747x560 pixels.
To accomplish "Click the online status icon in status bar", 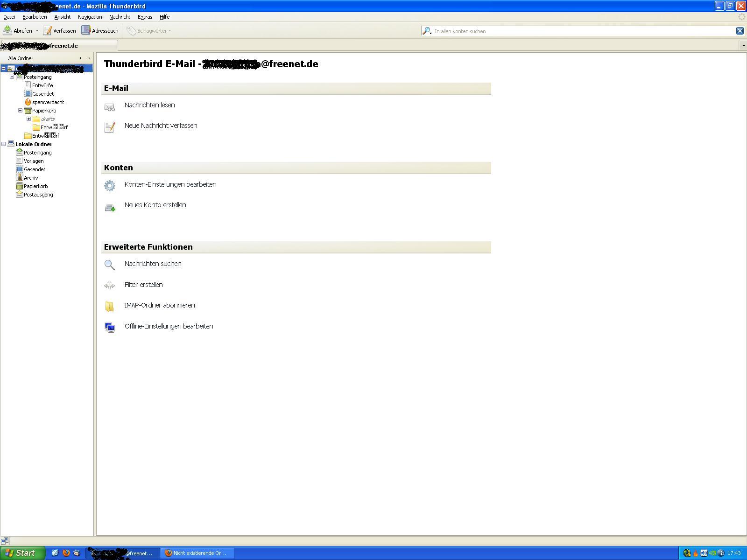I will (5, 541).
